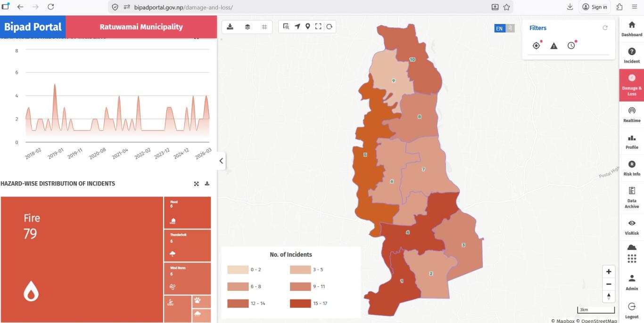Click the current location arrow icon

[297, 26]
